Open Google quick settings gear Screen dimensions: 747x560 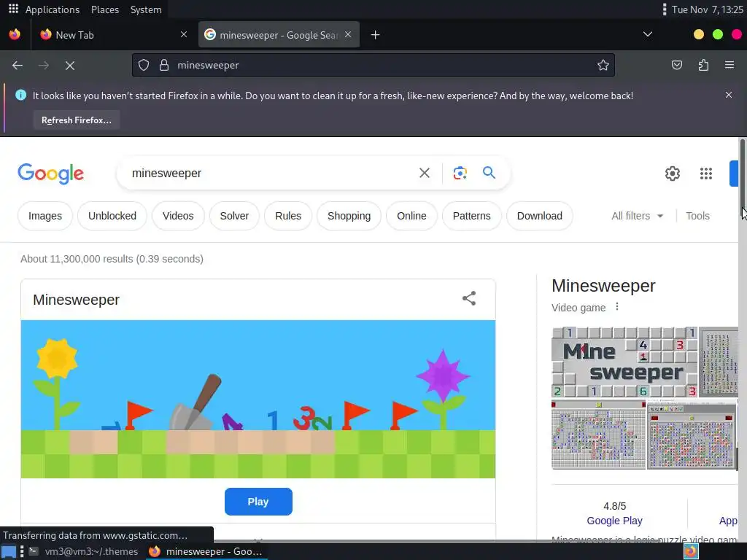point(672,174)
